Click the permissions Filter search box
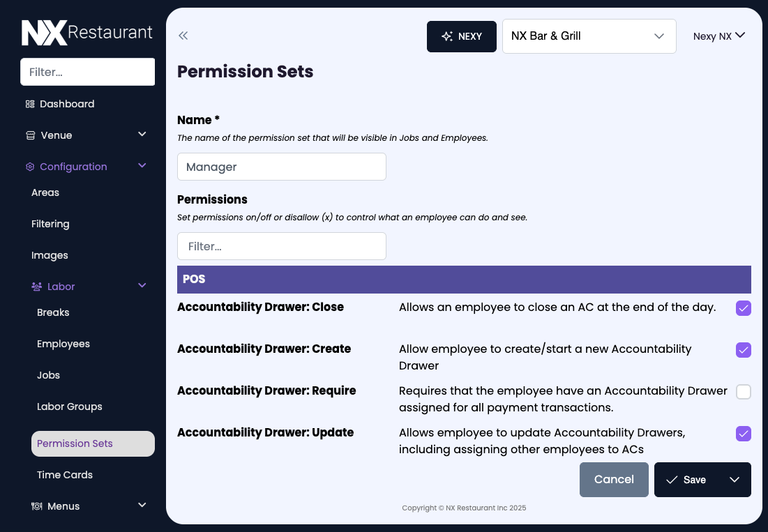The width and height of the screenshot is (768, 532). [282, 246]
